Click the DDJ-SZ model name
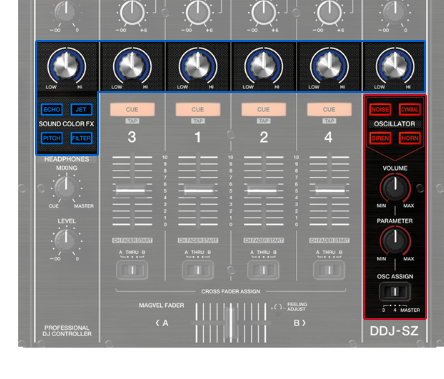 point(394,331)
